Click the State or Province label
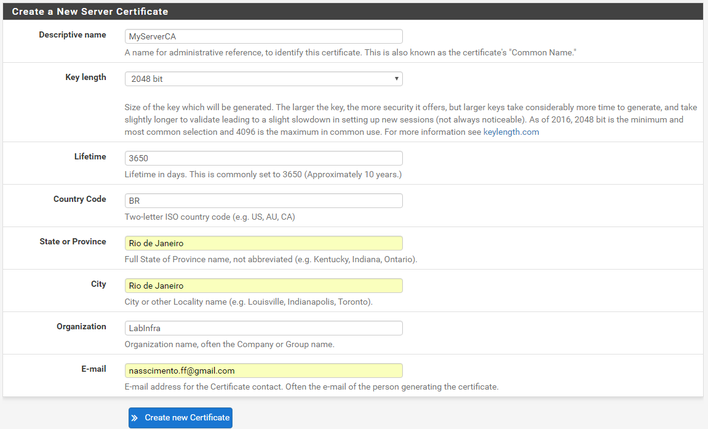The width and height of the screenshot is (708, 429). pos(73,242)
